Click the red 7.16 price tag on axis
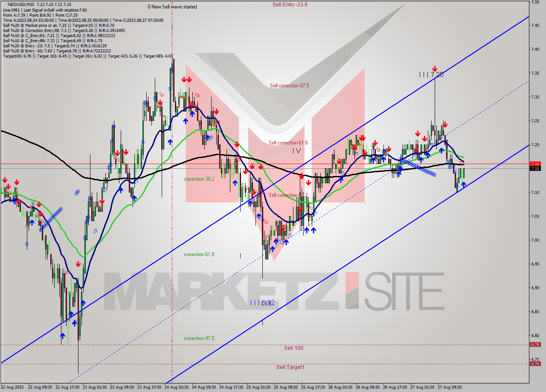Image resolution: width=546 pixels, height=392 pixels. click(535, 164)
